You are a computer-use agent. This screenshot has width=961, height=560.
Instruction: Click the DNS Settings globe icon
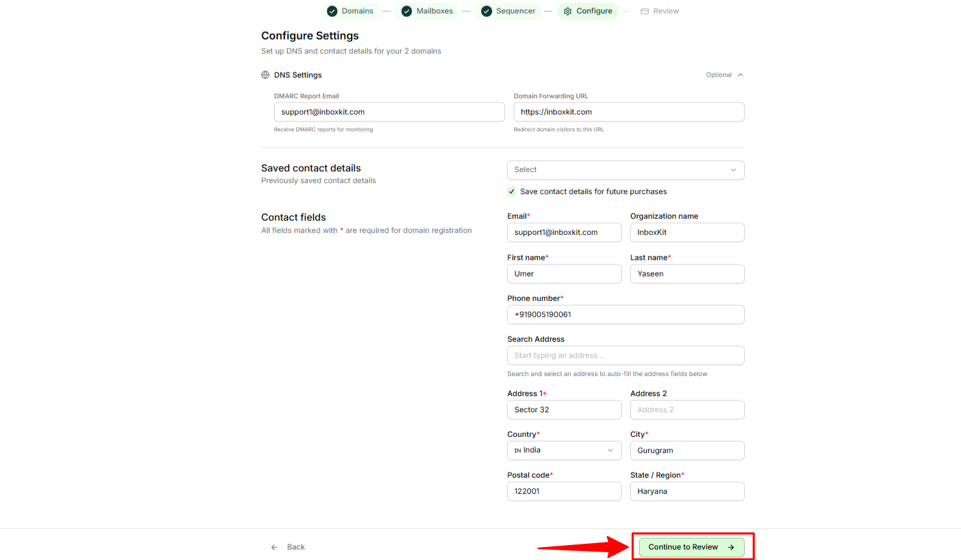[266, 75]
